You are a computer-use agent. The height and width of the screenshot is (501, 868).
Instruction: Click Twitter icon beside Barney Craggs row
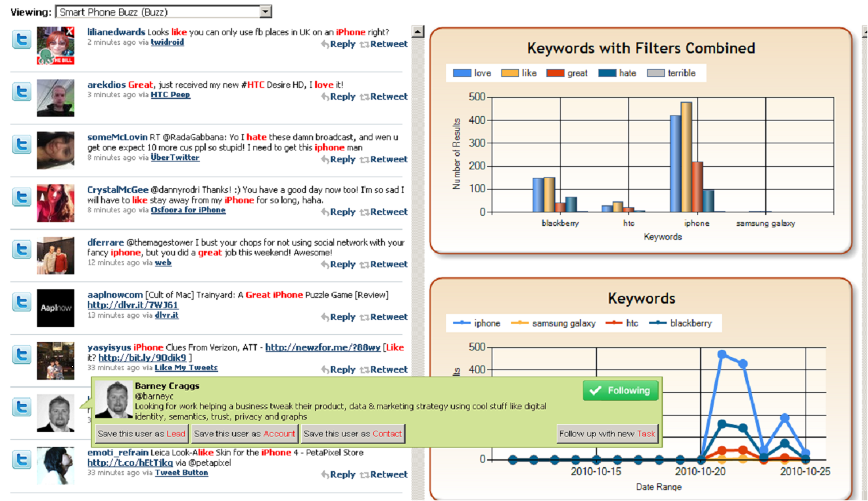[x=22, y=407]
